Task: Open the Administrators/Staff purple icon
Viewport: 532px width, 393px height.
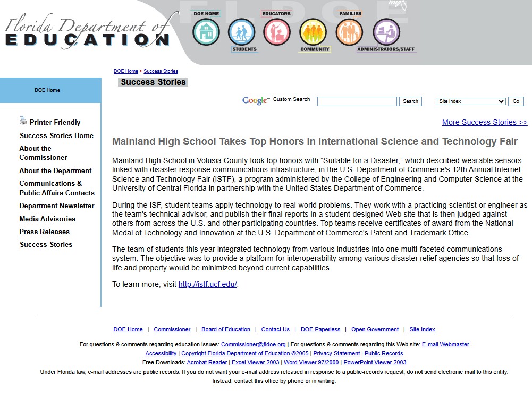Action: pos(386,32)
